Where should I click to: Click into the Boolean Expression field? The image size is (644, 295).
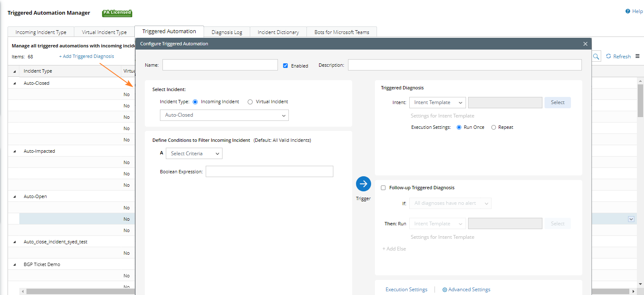pyautogui.click(x=269, y=172)
